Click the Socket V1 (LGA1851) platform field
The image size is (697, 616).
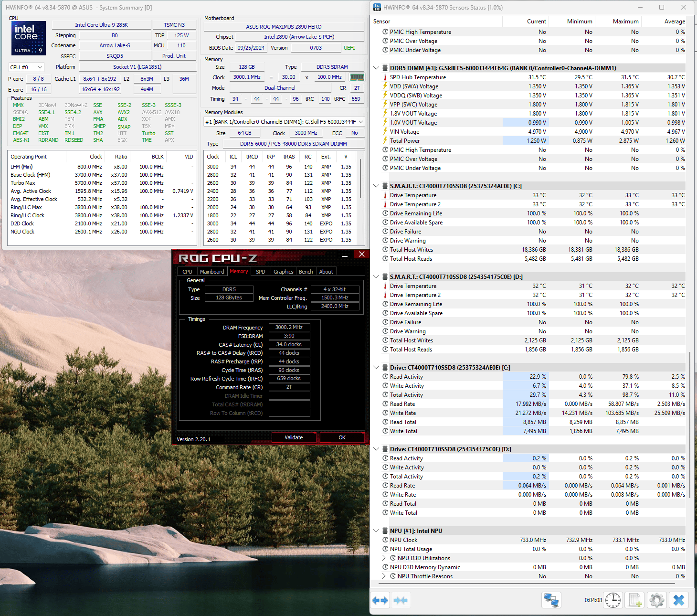137,67
